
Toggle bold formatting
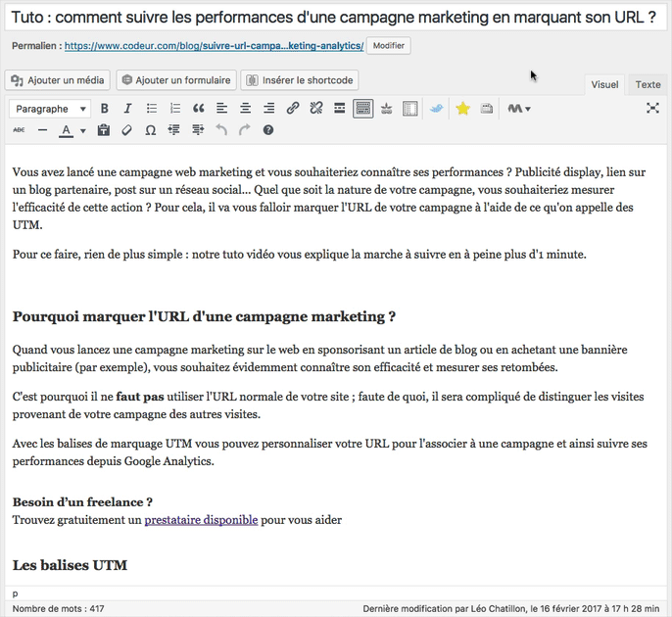104,109
